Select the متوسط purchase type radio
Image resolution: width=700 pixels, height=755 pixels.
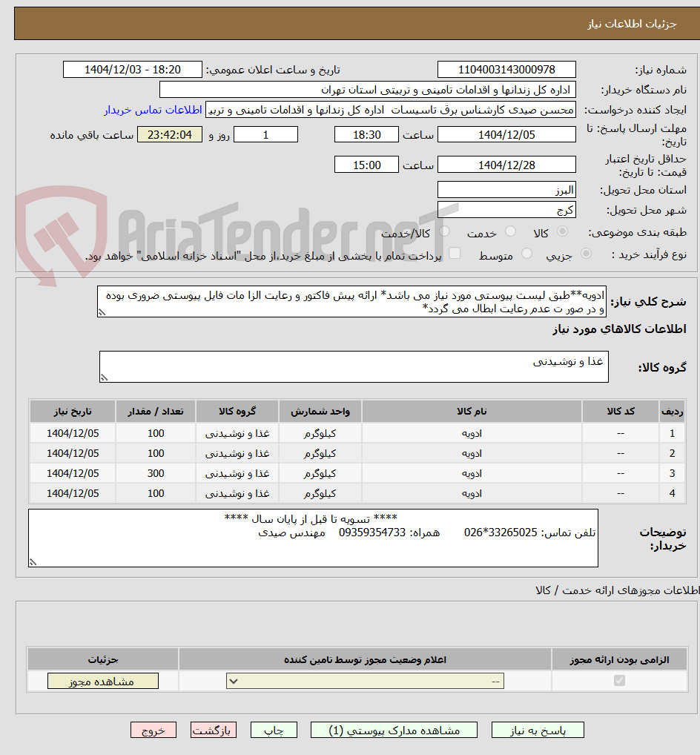pos(526,254)
